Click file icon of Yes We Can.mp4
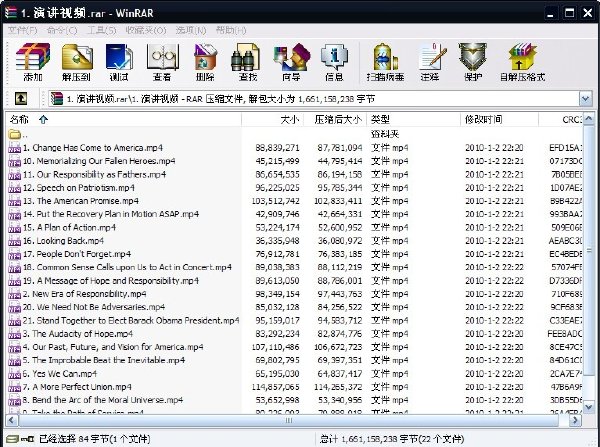 [15, 374]
